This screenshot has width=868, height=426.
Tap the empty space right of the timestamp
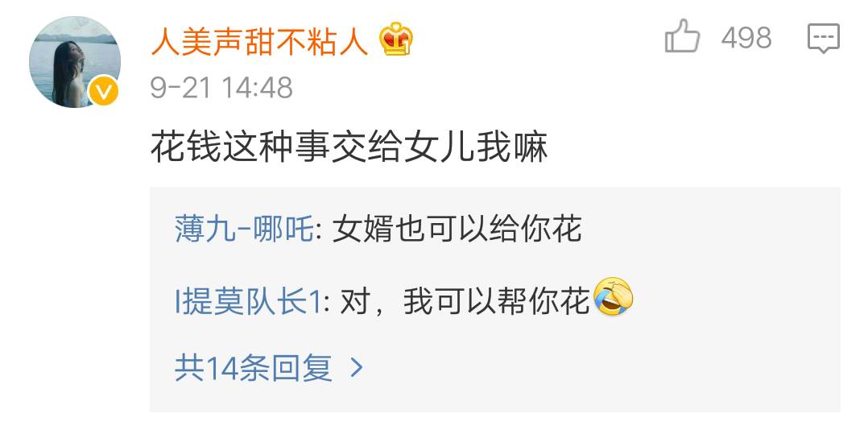click(x=470, y=88)
